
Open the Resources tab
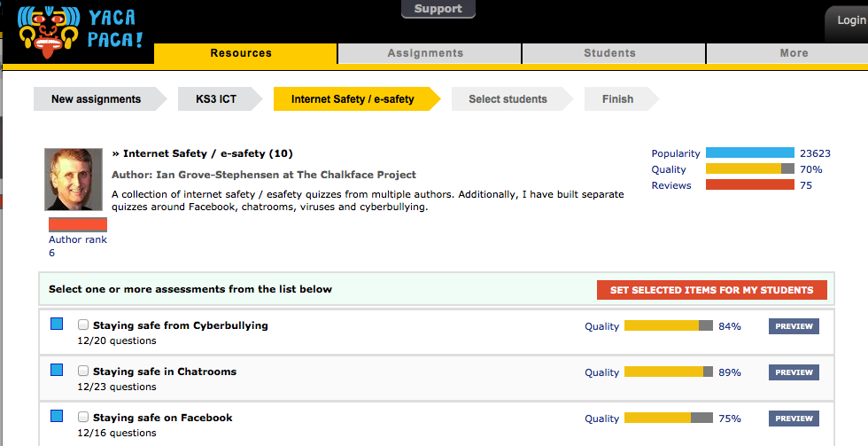tap(241, 53)
